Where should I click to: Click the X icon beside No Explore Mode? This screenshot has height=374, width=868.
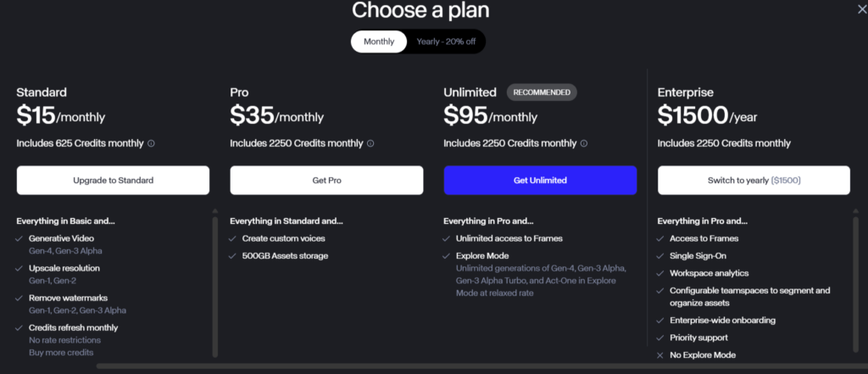[x=659, y=355]
